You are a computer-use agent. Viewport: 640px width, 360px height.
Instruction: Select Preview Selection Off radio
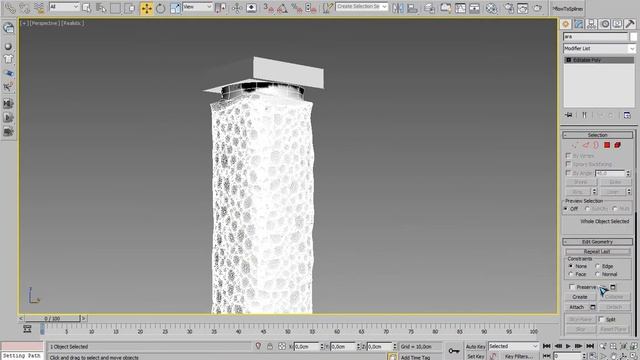[567, 209]
